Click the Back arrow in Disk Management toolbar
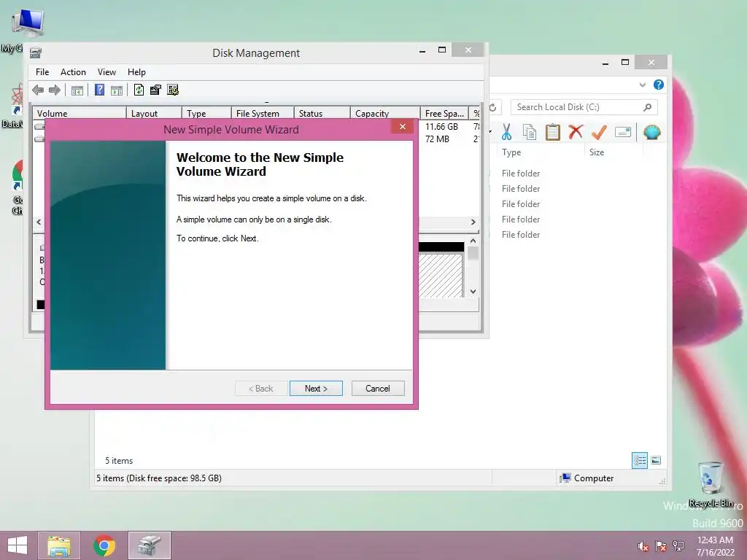This screenshot has height=560, width=747. click(38, 90)
